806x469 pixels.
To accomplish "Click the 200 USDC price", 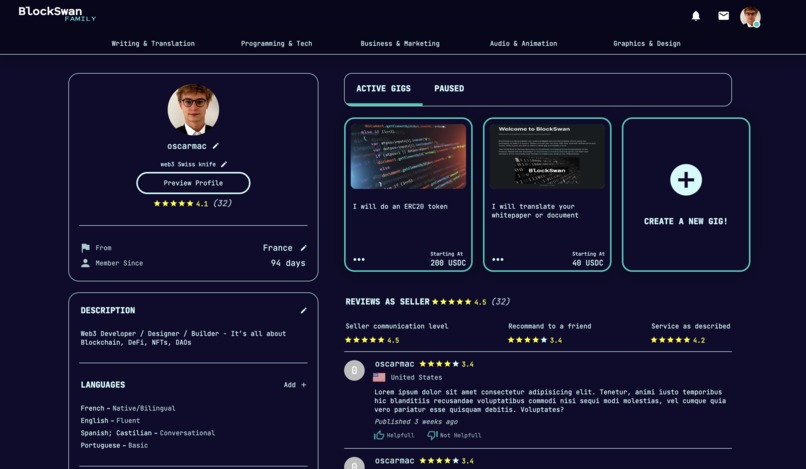I will tap(448, 263).
